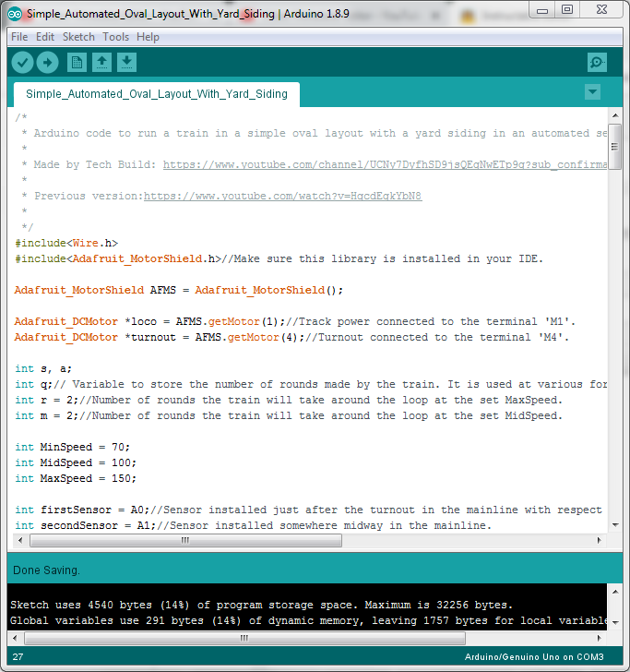Click the 'int MaxSpeed = 150;' line

click(x=76, y=478)
